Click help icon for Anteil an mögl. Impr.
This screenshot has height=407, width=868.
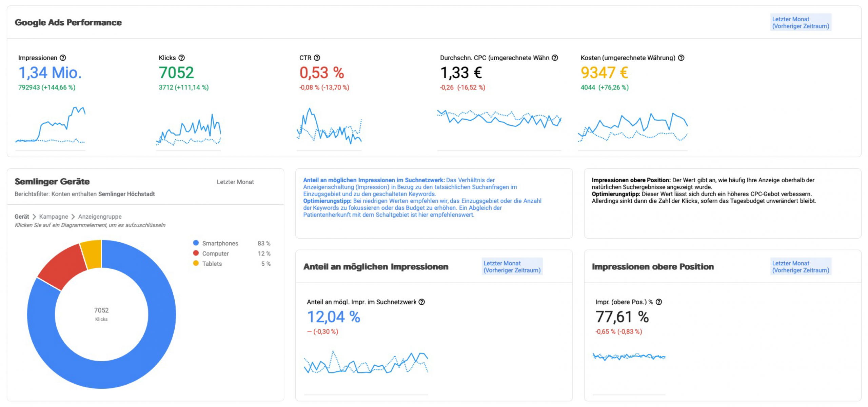tap(421, 302)
